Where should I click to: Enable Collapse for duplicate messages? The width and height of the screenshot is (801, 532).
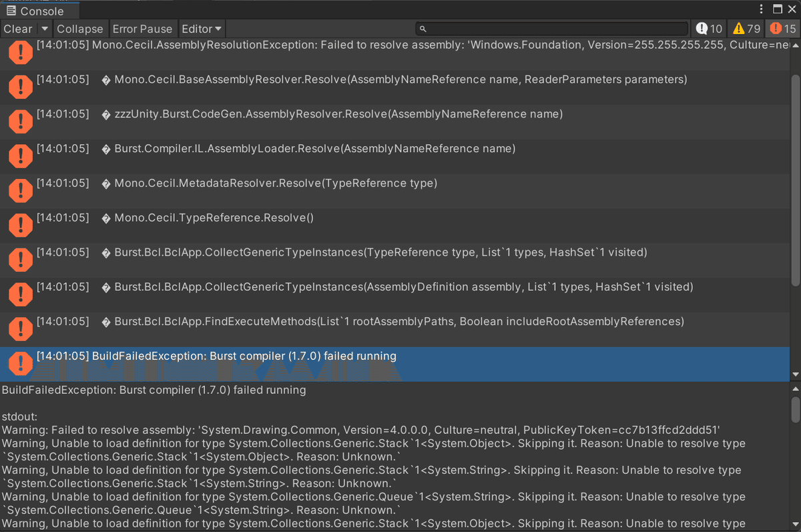point(79,29)
